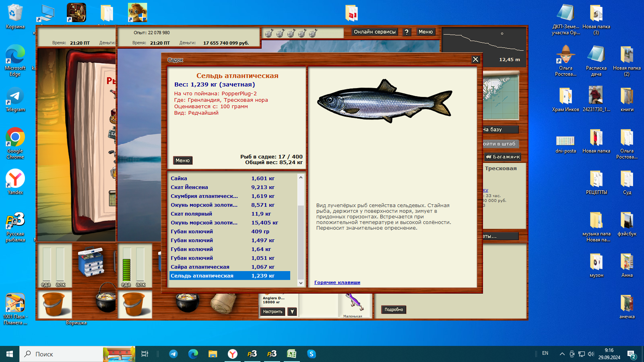Open 1001 Пазл Планета desktop game
This screenshot has width=644, height=362.
[15, 309]
